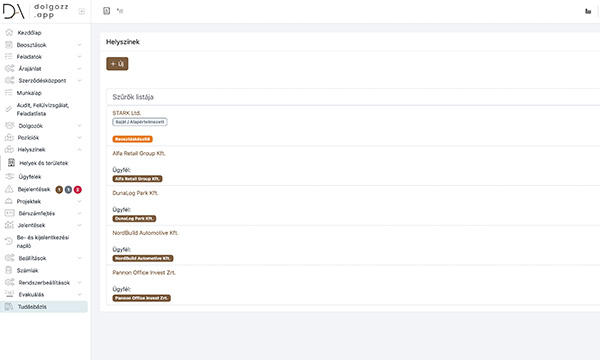Click the blue Bejelentések badge

[x=68, y=189]
